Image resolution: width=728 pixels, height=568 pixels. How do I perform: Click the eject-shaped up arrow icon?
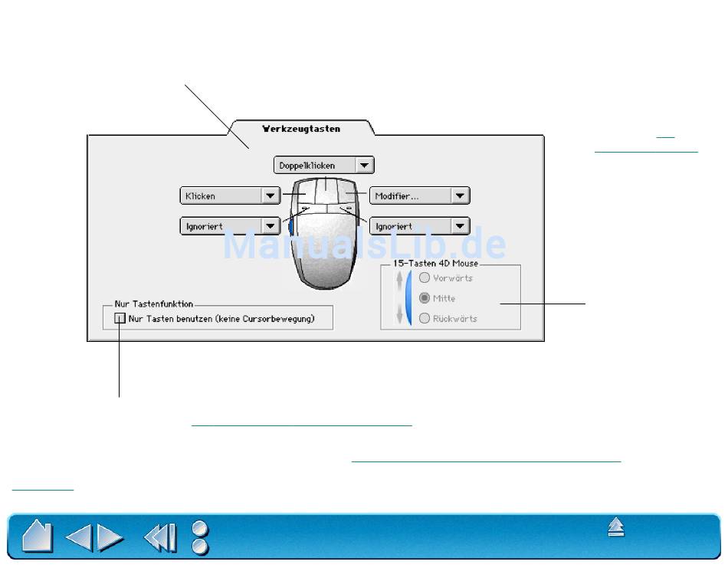(616, 527)
